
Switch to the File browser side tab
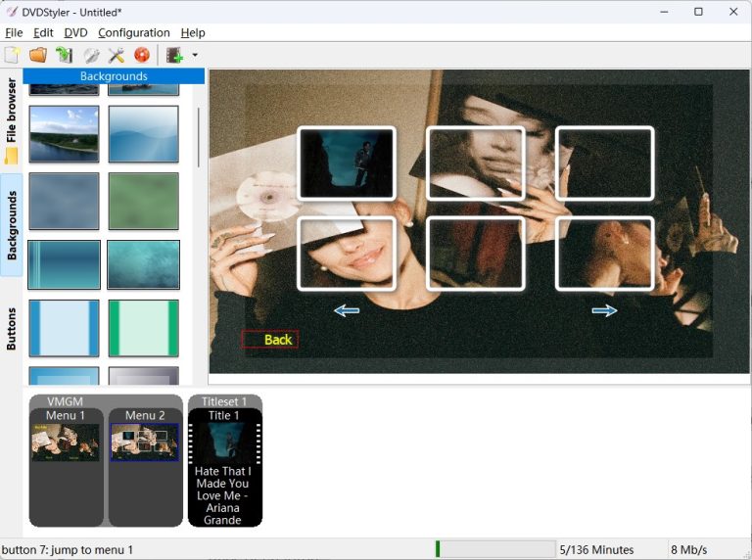tap(11, 119)
